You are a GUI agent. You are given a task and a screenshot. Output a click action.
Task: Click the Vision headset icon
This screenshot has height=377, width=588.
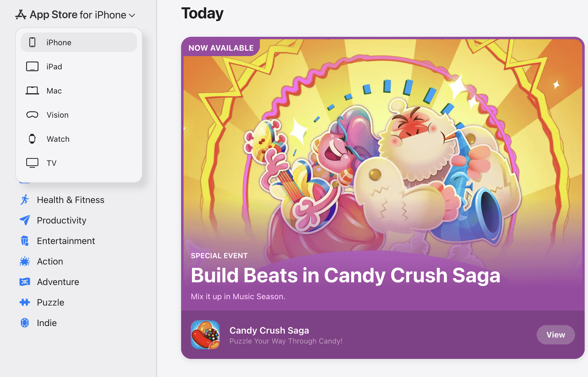pyautogui.click(x=32, y=115)
